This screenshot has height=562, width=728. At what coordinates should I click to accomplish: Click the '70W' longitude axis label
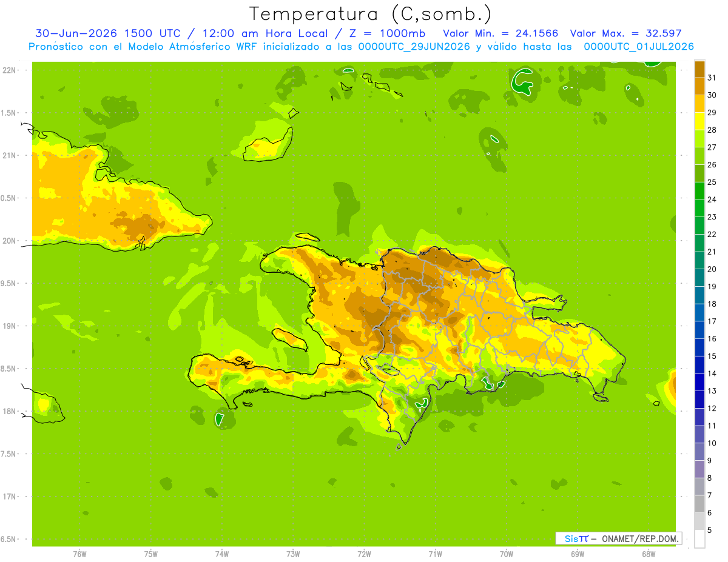click(x=507, y=554)
